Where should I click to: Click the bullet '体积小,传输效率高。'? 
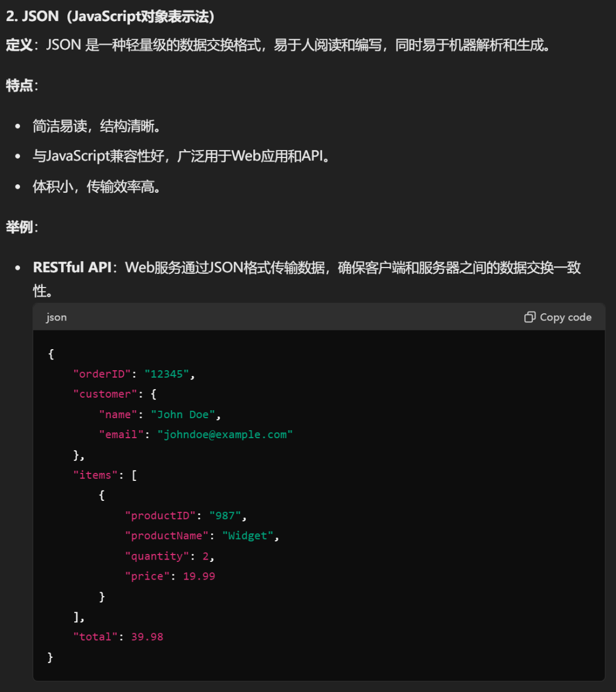pos(96,187)
